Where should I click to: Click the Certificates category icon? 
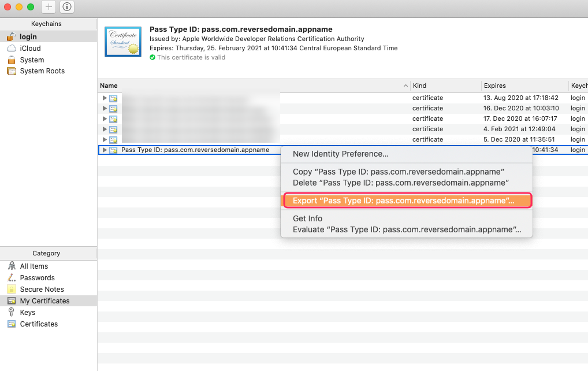[12, 324]
